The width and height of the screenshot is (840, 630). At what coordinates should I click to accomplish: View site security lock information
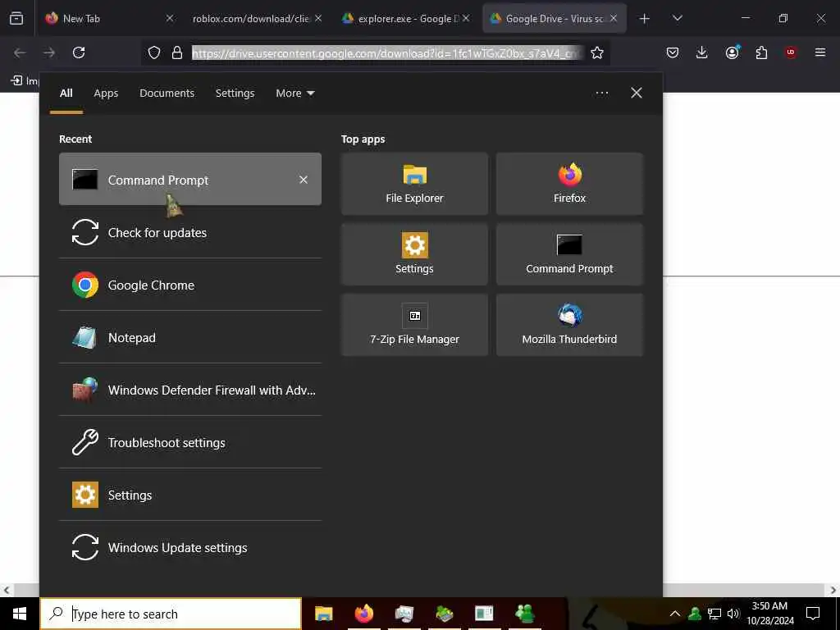click(x=177, y=52)
